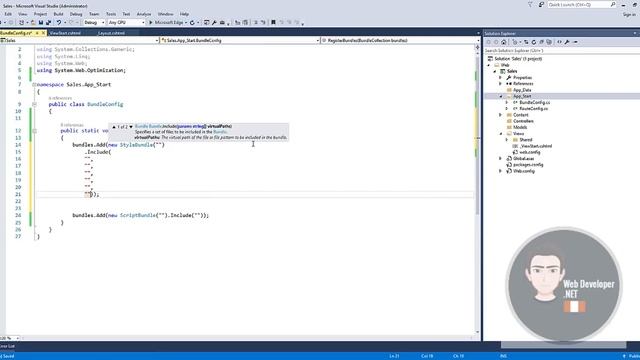Toggle Show All Files in Solution Explorer

549,42
